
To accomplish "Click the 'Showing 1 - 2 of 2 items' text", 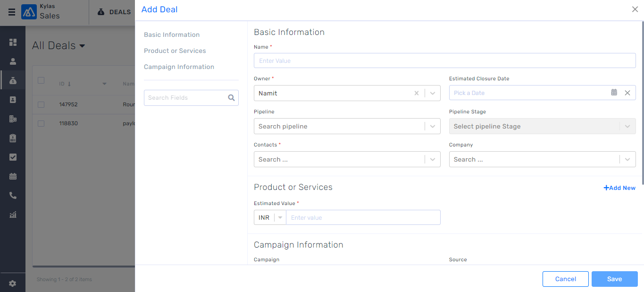I will [64, 279].
